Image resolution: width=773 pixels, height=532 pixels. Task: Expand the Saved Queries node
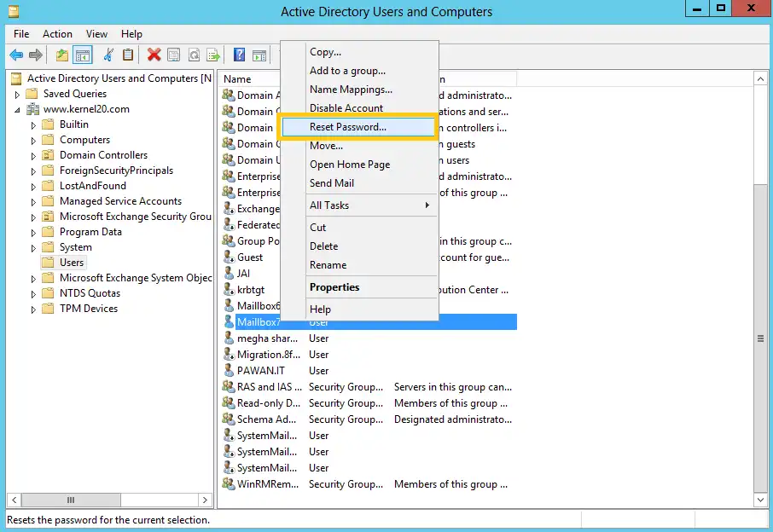[17, 94]
